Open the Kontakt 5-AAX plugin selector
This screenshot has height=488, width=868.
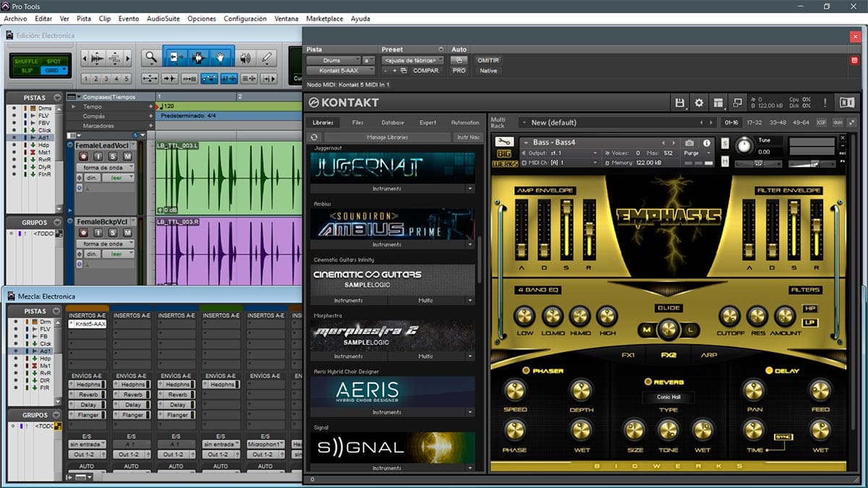[x=341, y=71]
